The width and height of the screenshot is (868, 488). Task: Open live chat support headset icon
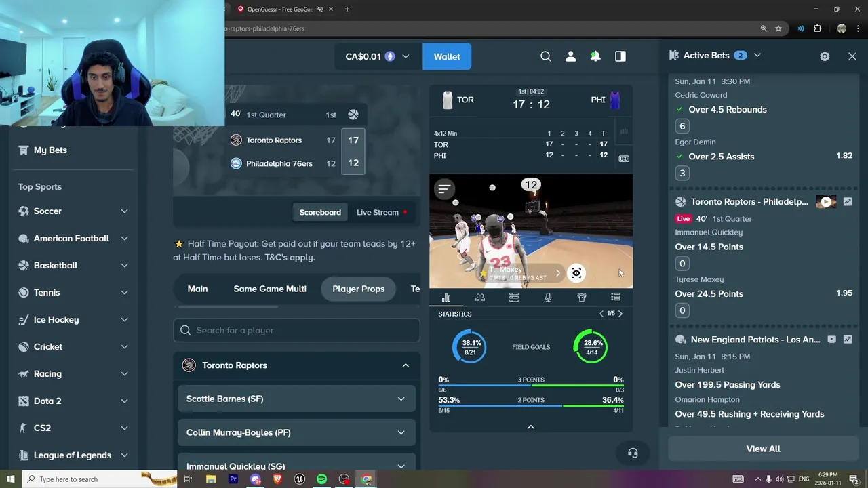tap(633, 453)
